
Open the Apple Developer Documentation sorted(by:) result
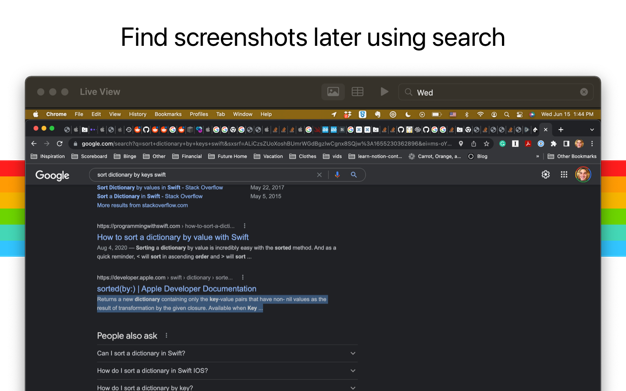click(x=176, y=289)
